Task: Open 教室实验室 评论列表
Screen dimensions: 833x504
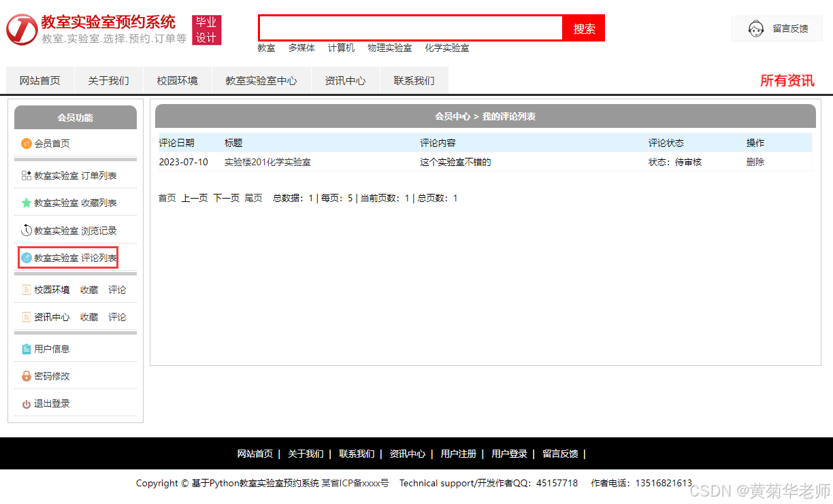Action: tap(76, 258)
